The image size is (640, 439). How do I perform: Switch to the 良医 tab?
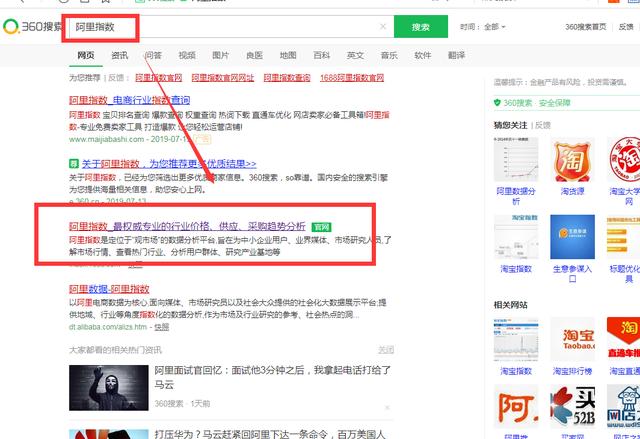[x=254, y=55]
